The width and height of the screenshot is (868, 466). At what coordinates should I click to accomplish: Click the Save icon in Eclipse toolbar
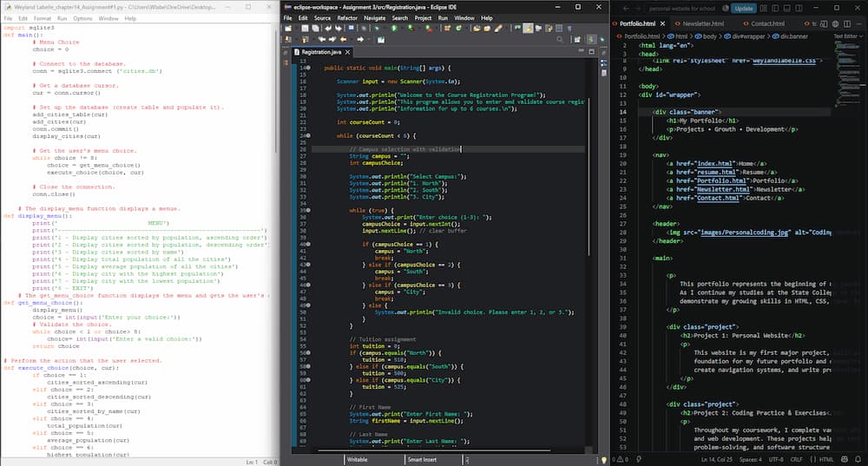coord(305,29)
